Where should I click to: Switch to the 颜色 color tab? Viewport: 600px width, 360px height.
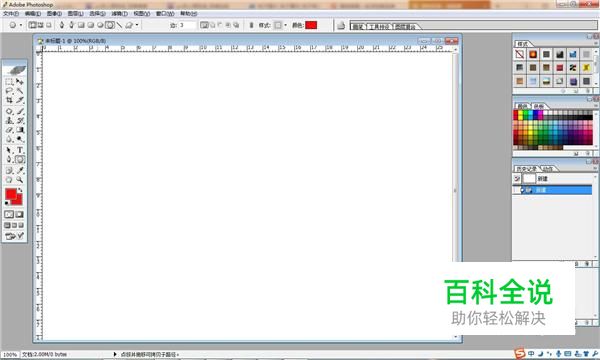[522, 106]
